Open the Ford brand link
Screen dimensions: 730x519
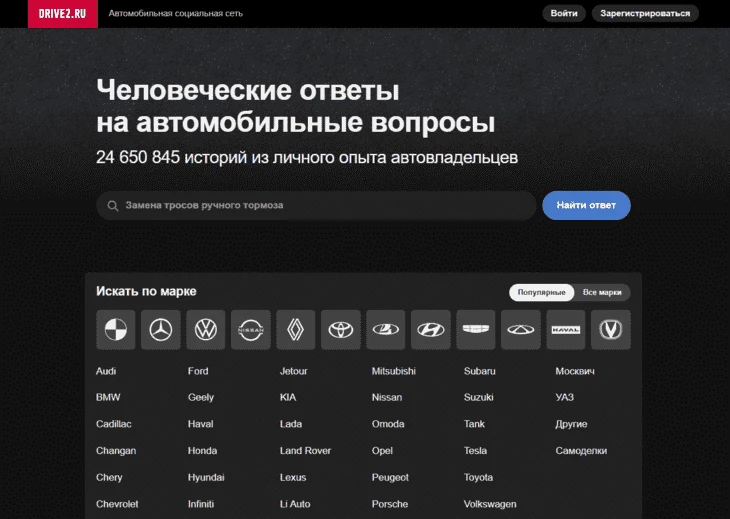click(x=198, y=371)
